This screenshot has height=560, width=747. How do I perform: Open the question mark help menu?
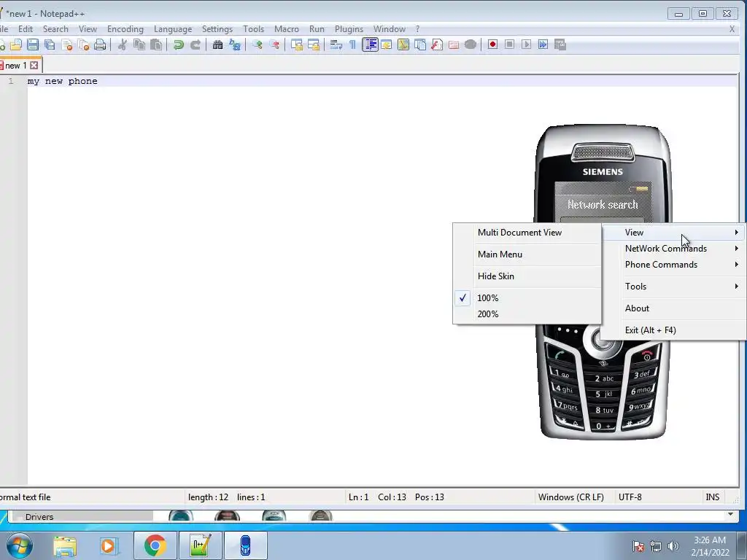point(417,29)
